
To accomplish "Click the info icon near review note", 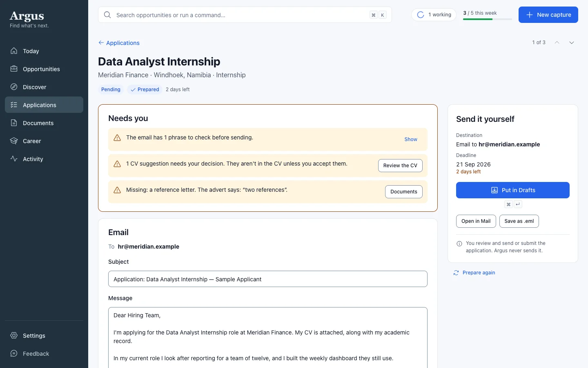I will 459,244.
